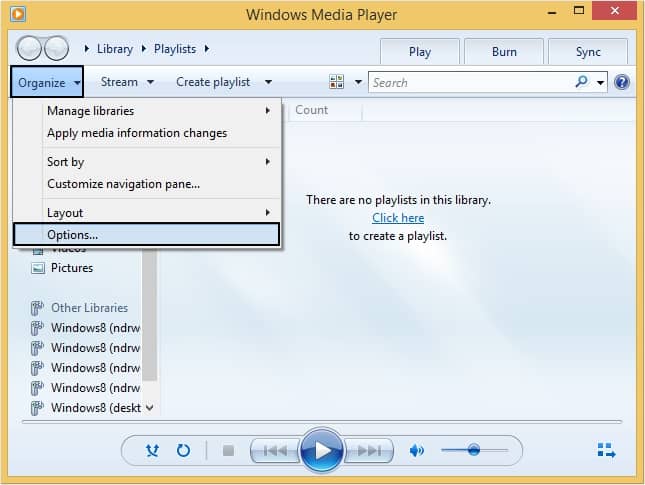Click the search magnifier icon
645x485 pixels.
click(582, 82)
